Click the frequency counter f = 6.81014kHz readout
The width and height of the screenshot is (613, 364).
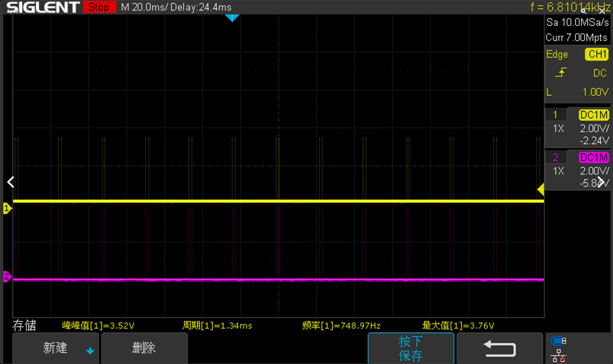570,7
